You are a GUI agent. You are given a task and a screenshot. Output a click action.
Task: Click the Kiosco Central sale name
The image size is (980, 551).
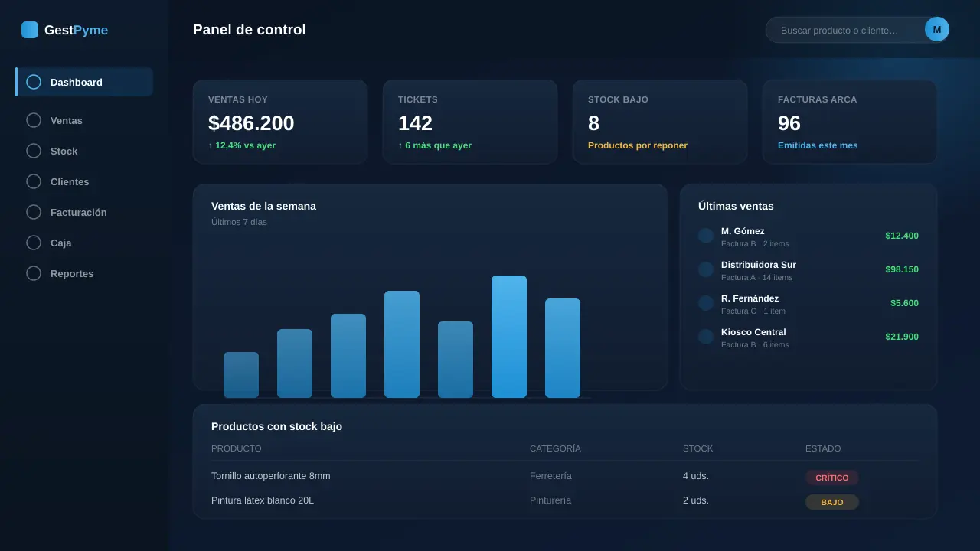pyautogui.click(x=753, y=332)
